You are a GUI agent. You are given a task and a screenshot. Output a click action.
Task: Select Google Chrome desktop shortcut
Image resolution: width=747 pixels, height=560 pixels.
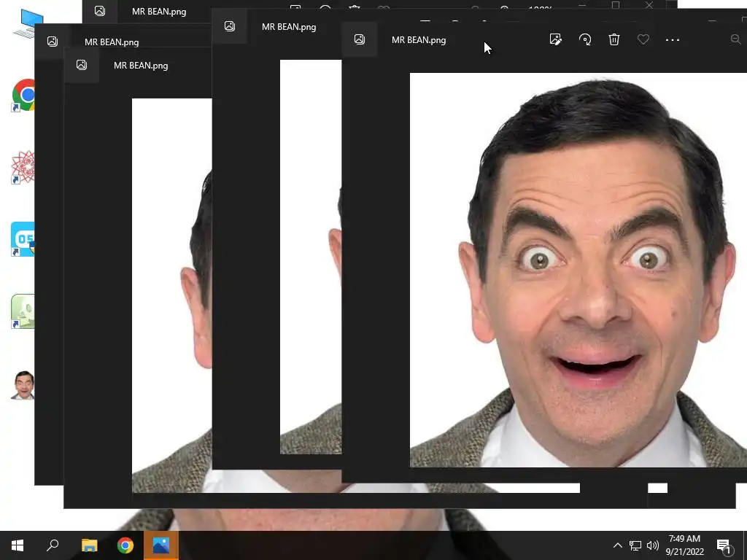23,95
